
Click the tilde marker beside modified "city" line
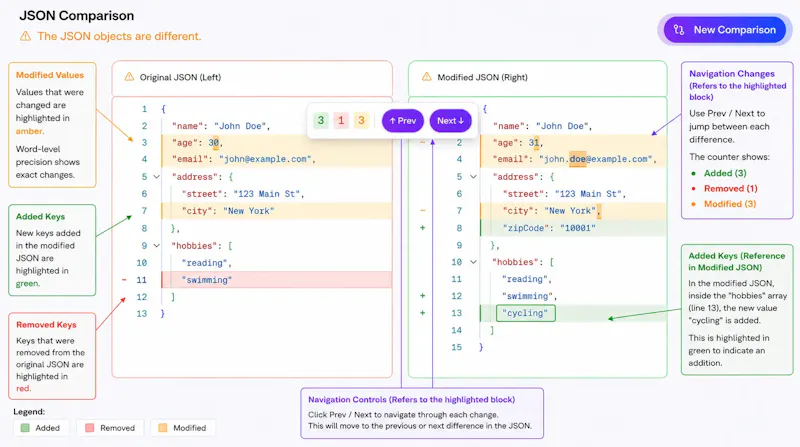click(x=422, y=210)
